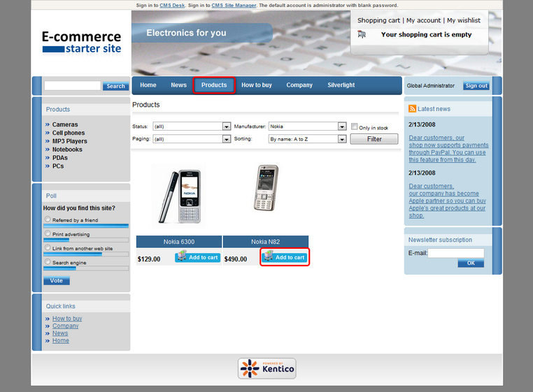Open How to buy quick link
This screenshot has height=392, width=533.
[67, 319]
